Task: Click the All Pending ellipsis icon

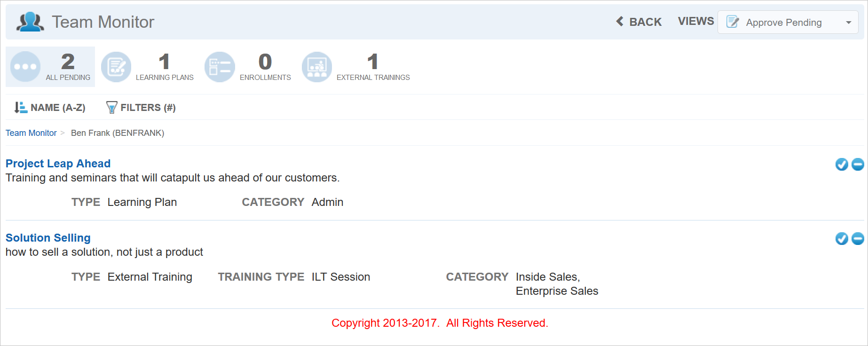Action: click(x=25, y=67)
